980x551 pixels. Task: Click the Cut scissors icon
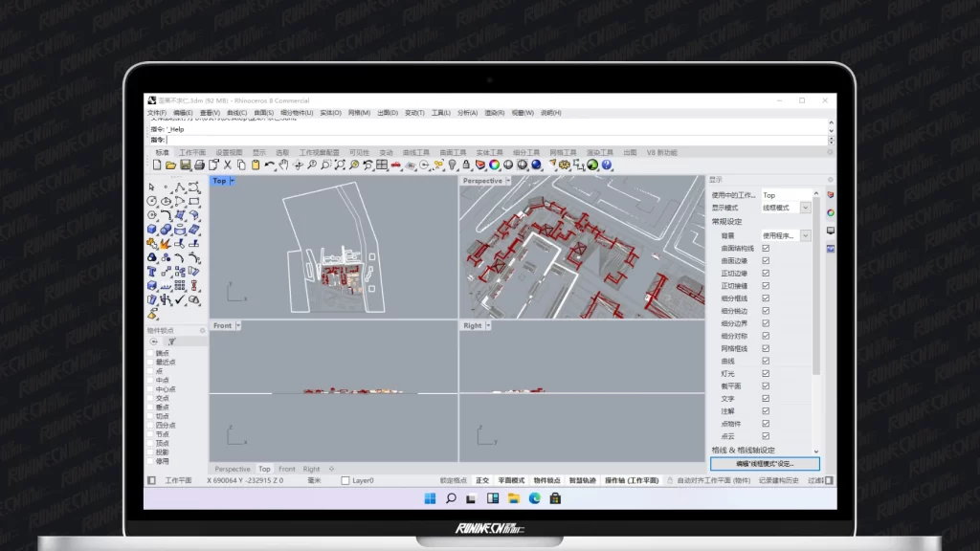coord(228,165)
